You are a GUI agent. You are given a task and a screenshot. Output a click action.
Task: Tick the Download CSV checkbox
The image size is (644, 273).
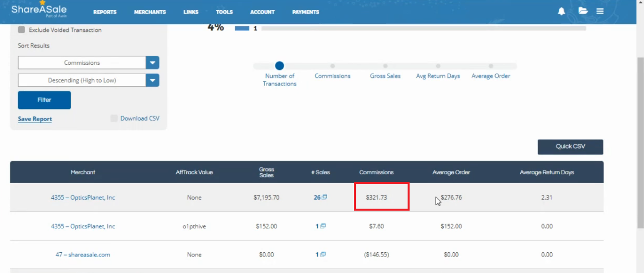[114, 118]
